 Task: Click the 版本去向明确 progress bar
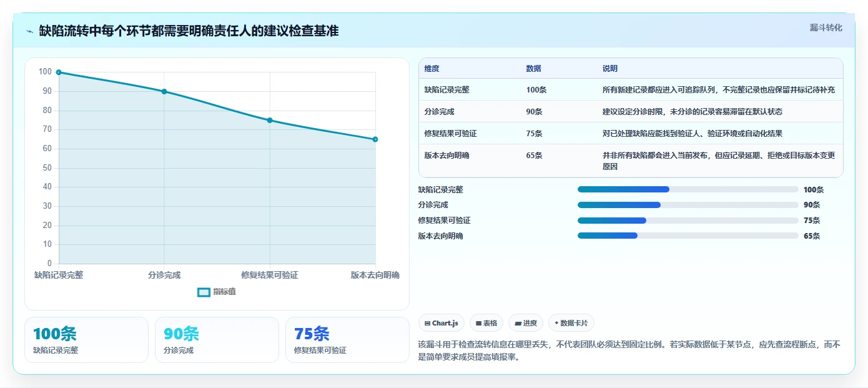pos(688,236)
